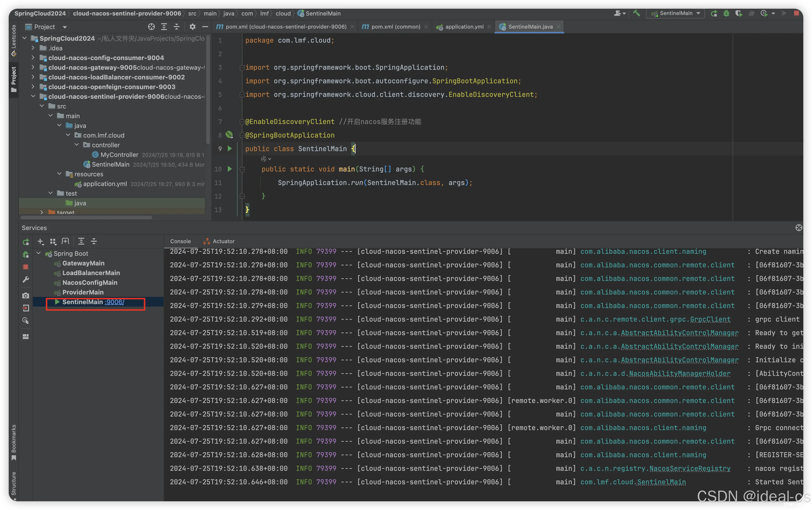
Task: Collapse resources folder node
Action: click(x=59, y=174)
